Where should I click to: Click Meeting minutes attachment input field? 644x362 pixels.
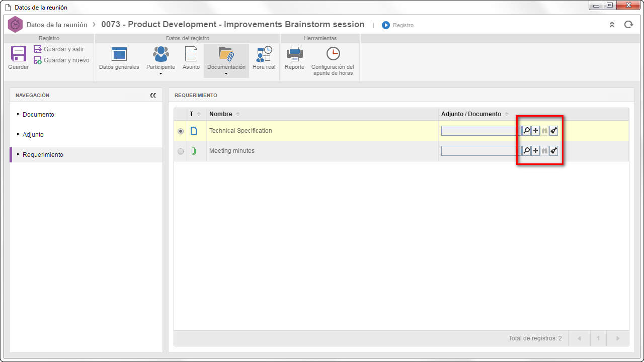(x=481, y=151)
